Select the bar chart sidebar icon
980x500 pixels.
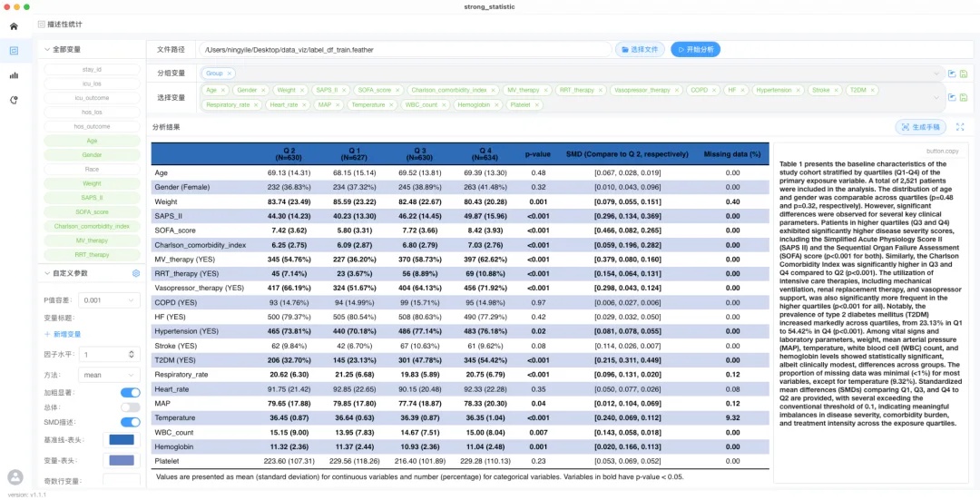coord(14,75)
